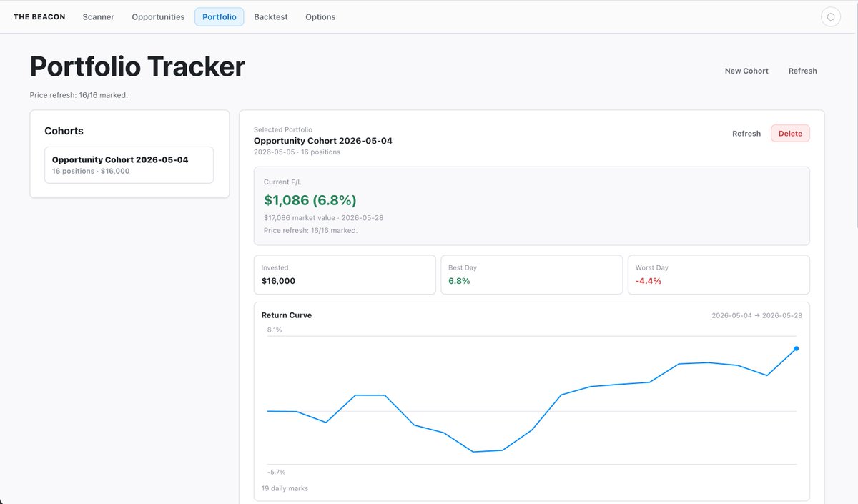The height and width of the screenshot is (504, 858).
Task: Click the 2026-05-05 · 16 positions subtitle
Action: [297, 152]
